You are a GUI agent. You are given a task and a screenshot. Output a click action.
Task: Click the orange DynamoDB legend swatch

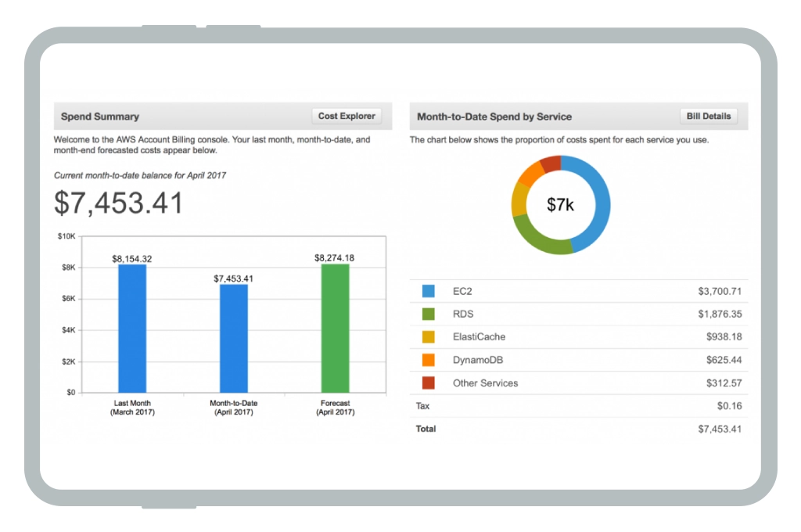click(428, 360)
